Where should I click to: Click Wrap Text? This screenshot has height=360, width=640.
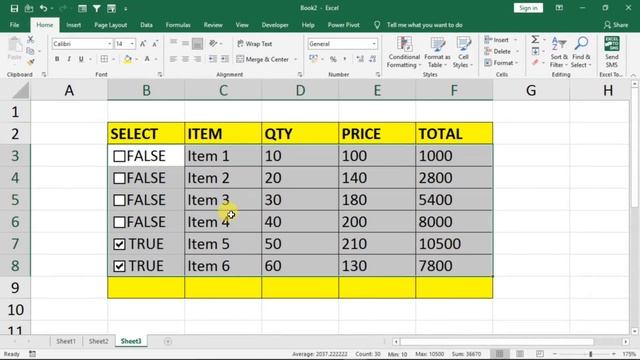(254, 44)
